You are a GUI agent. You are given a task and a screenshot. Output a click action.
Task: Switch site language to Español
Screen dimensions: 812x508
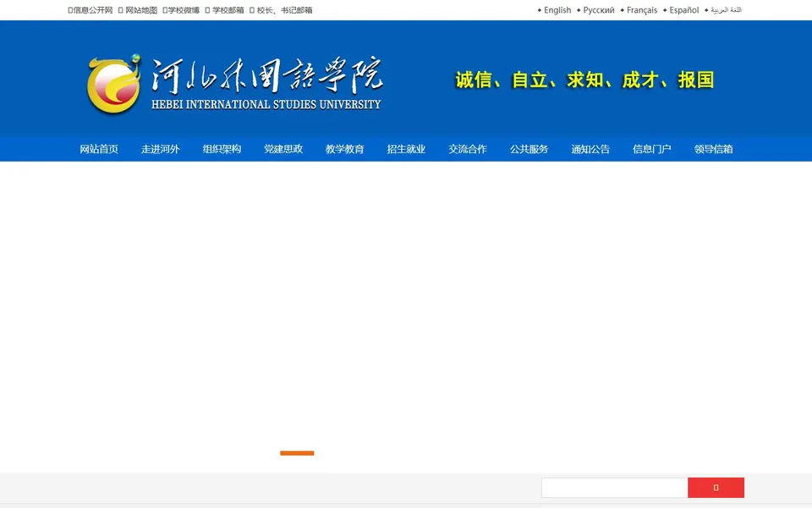[684, 10]
